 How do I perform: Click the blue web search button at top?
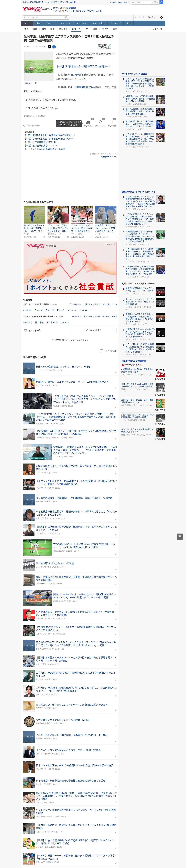[161, 2]
